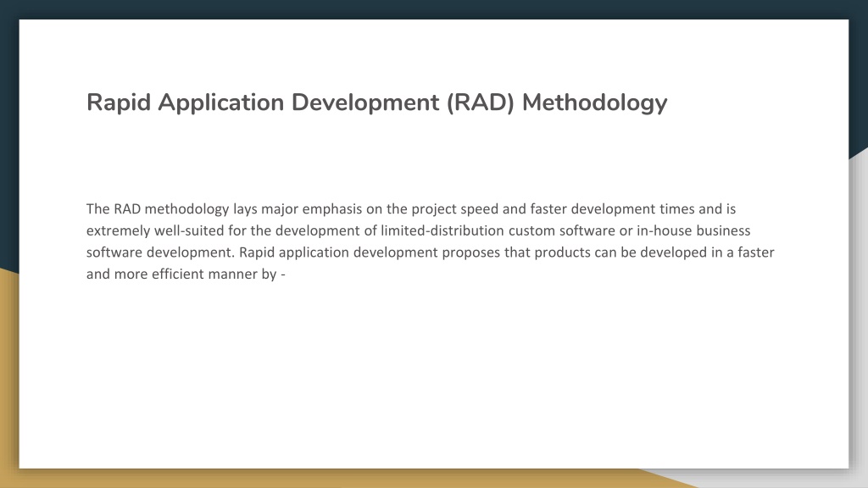The image size is (868, 488).
Task: Click the paragraph starting 'The RAD methodology lays'
Action: coord(430,241)
